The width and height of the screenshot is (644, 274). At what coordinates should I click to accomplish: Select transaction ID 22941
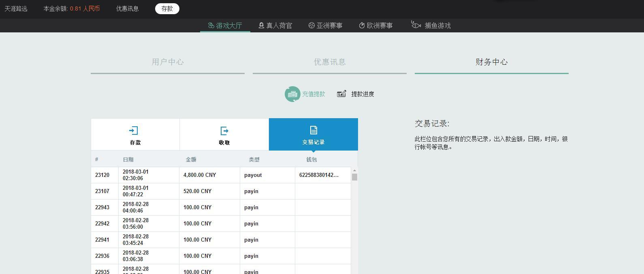coord(102,240)
